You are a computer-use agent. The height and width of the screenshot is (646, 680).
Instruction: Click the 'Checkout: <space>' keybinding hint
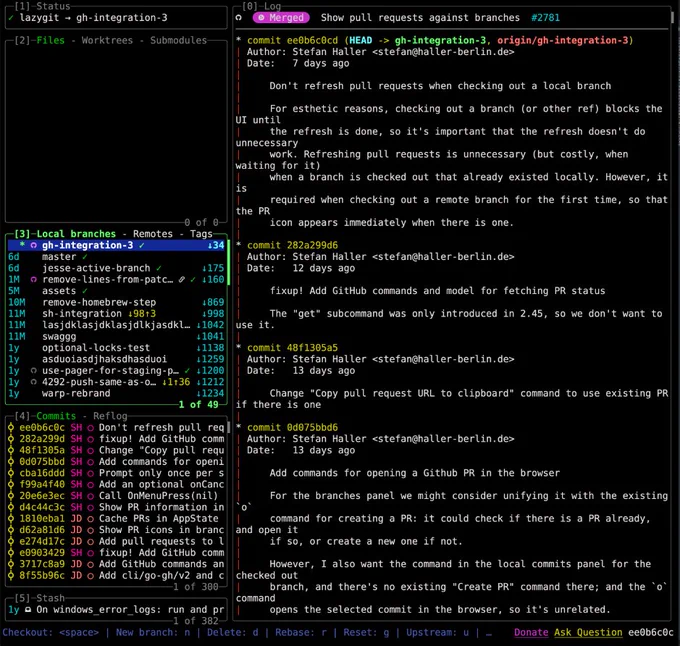click(x=50, y=633)
